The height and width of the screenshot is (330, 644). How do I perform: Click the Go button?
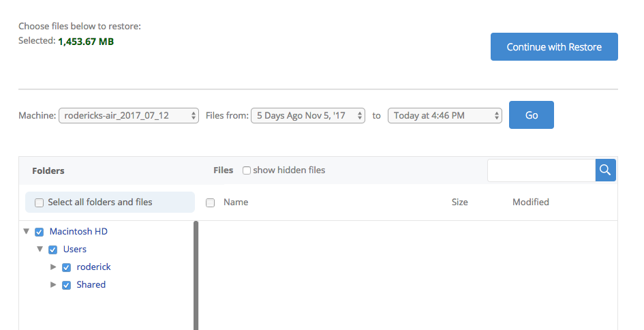tap(532, 115)
